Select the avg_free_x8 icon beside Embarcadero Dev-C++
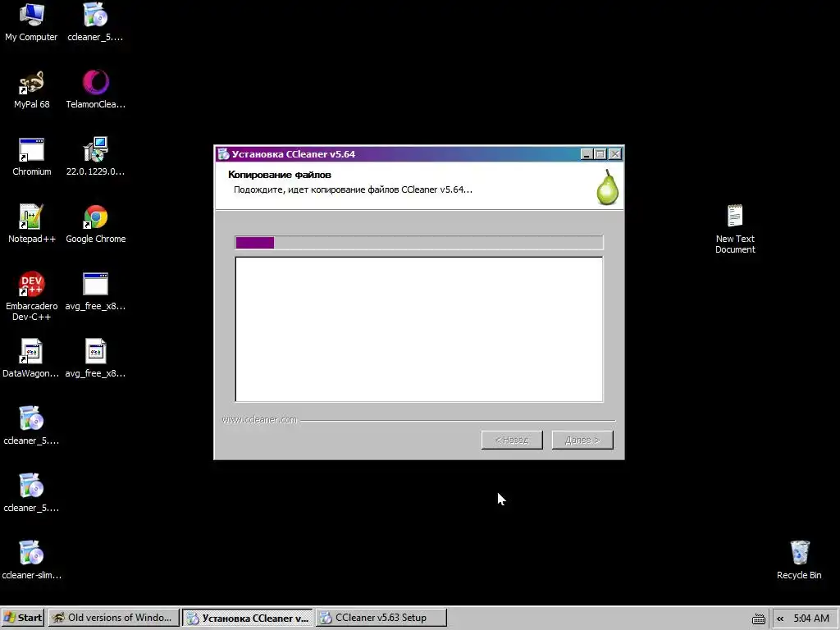Screen dimensions: 840x630 click(95, 291)
